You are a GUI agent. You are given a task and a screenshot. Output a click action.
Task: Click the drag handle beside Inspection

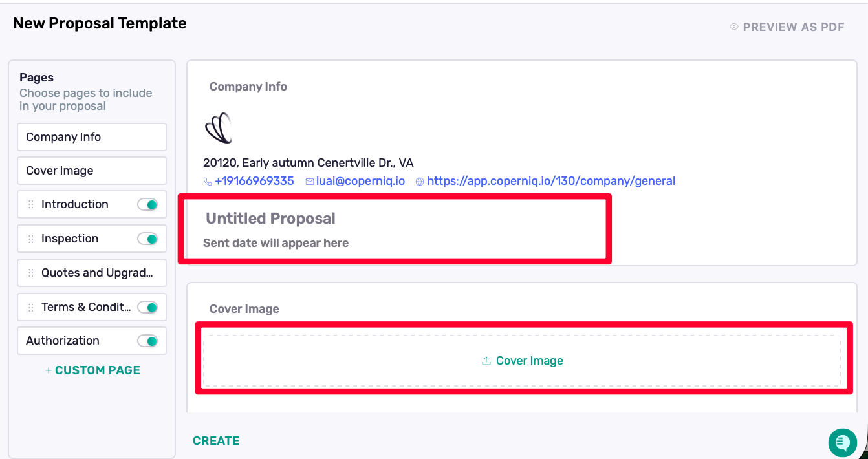point(30,239)
